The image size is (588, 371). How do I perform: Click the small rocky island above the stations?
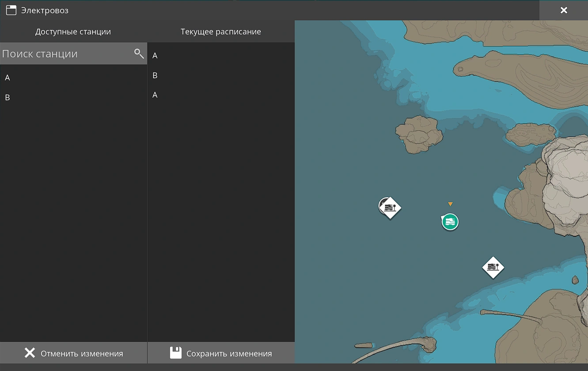418,134
